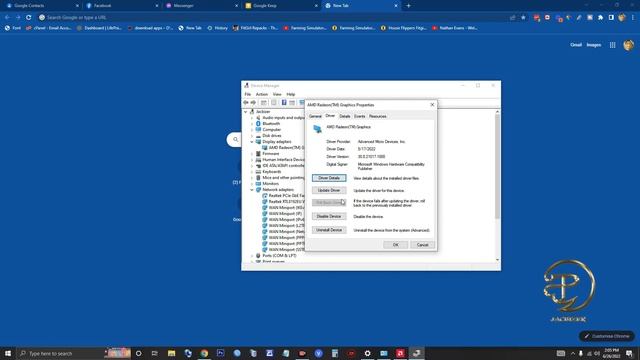Click the Update Driver button

click(329, 190)
